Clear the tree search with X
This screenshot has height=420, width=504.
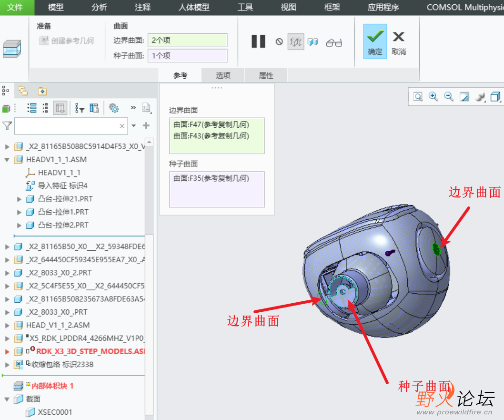(122, 126)
